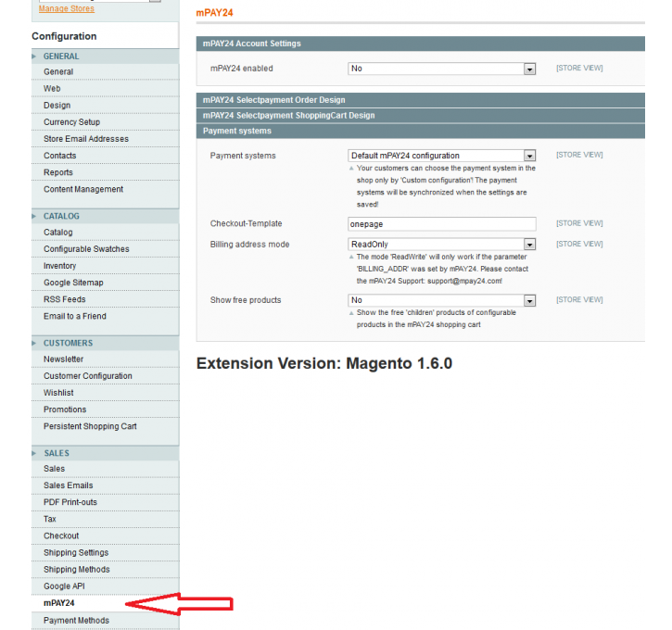
Task: Go to Currency Setup
Action: (105, 122)
